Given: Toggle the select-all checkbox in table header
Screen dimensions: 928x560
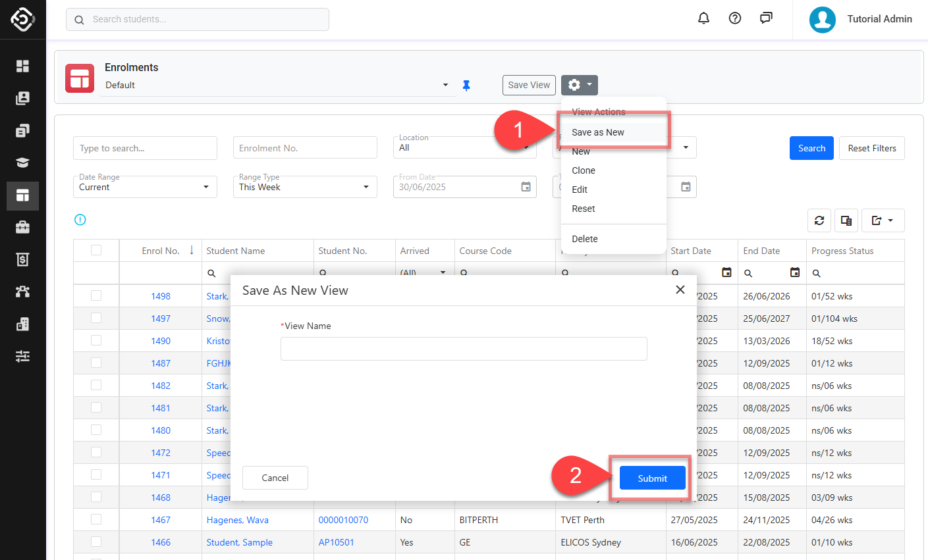Looking at the screenshot, I should point(96,250).
